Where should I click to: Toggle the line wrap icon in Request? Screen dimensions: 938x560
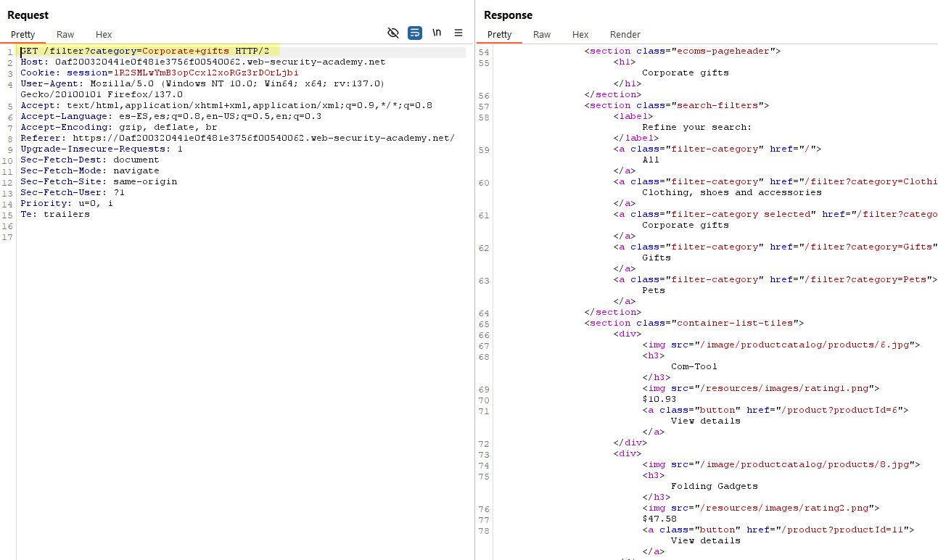415,33
